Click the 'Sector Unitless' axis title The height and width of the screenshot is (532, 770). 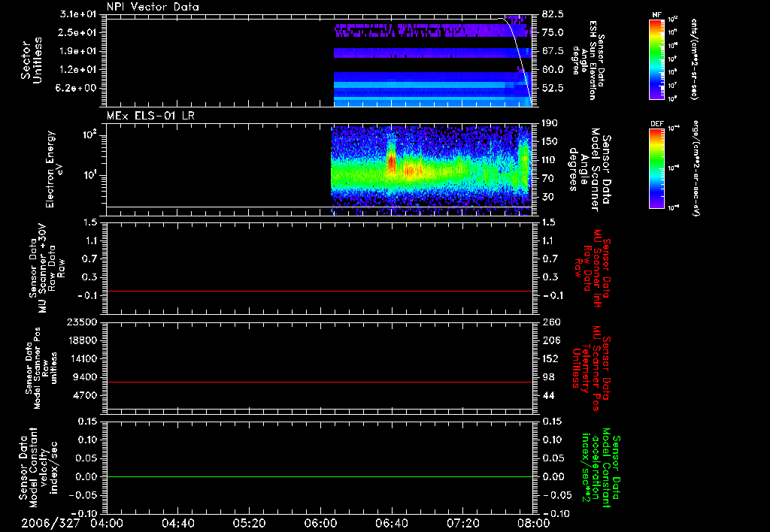click(x=32, y=60)
